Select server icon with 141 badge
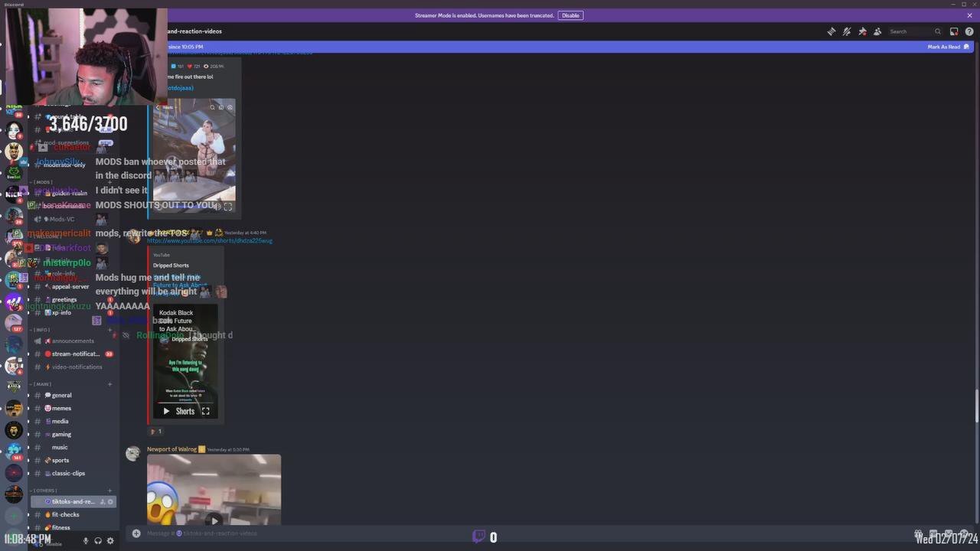Image resolution: width=980 pixels, height=551 pixels. (14, 452)
